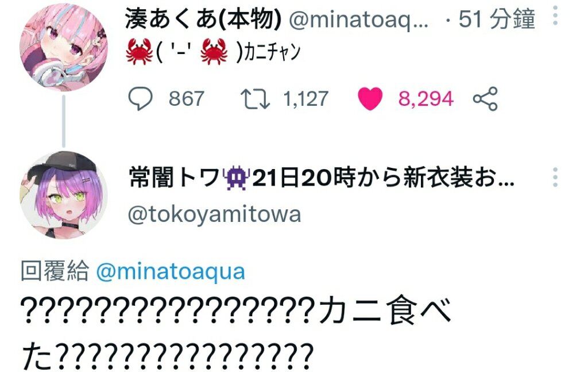Image resolution: width=588 pixels, height=372 pixels.
Task: Click the 1,127 retweet count
Action: (x=305, y=99)
